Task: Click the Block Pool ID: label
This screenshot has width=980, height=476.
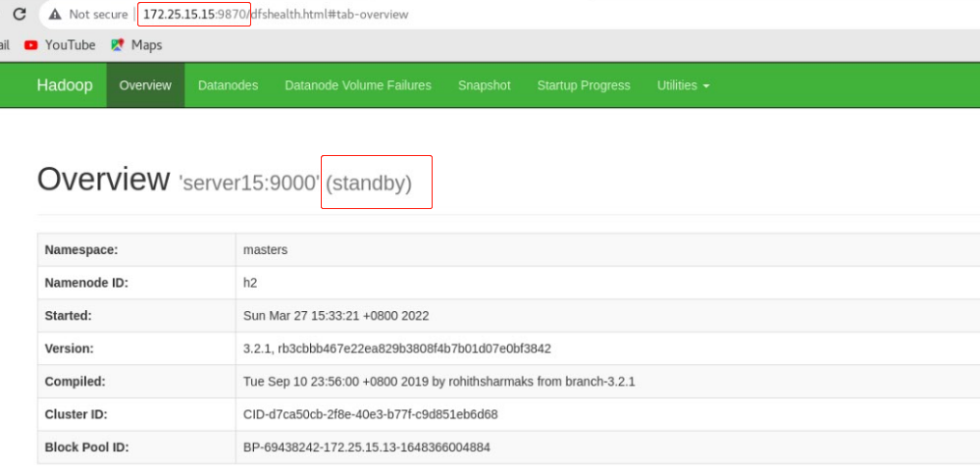Action: (x=87, y=448)
